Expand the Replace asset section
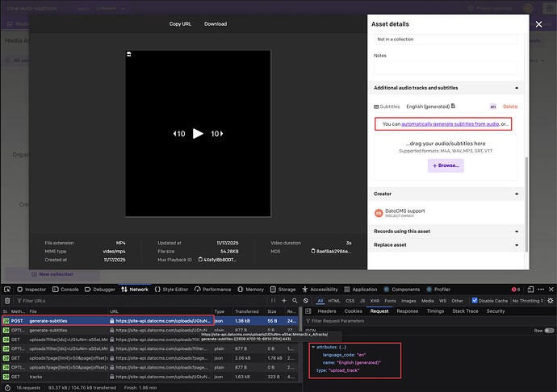The width and height of the screenshot is (557, 392). (516, 244)
